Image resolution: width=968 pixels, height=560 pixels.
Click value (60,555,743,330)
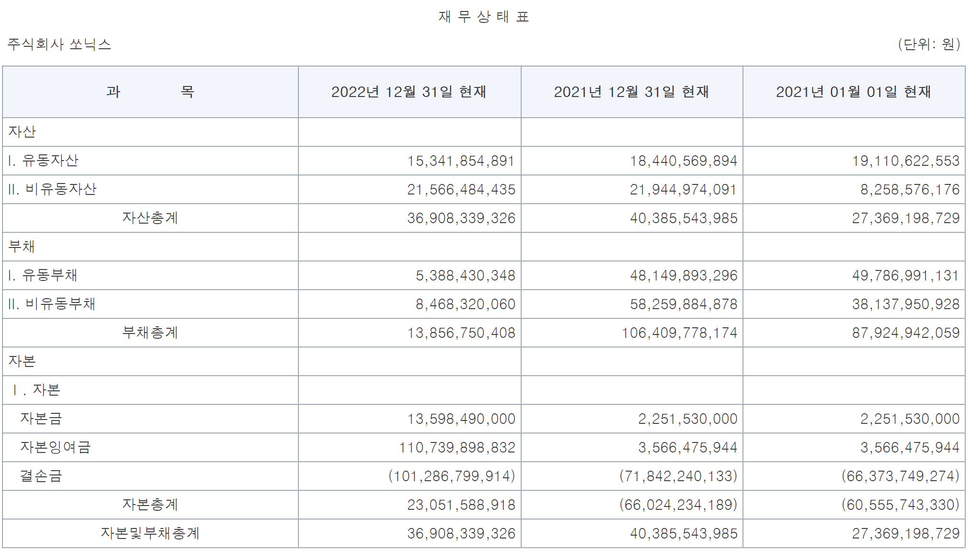point(901,505)
